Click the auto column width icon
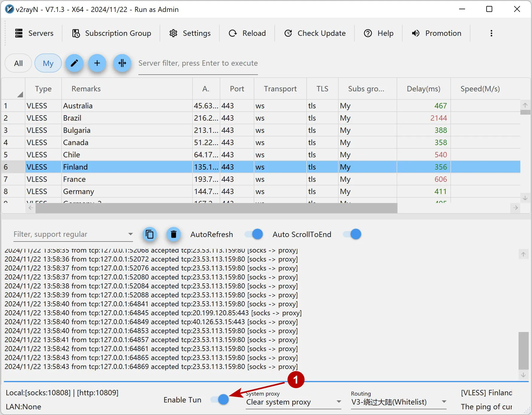The height and width of the screenshot is (415, 532). [x=122, y=63]
